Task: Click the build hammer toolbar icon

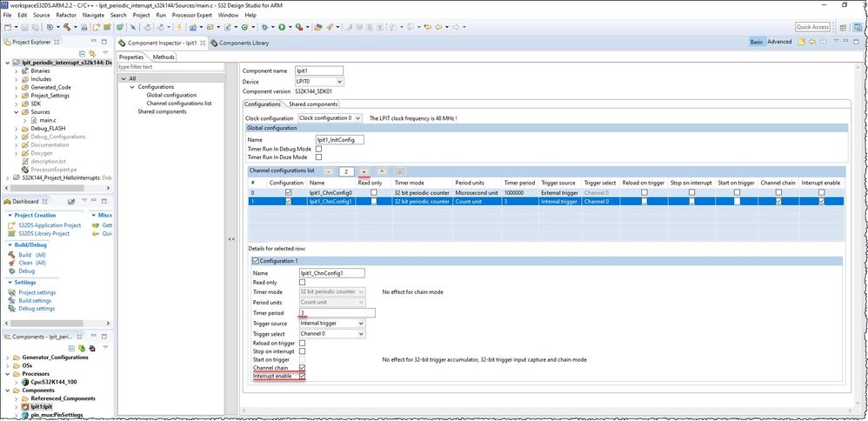Action: tap(67, 27)
